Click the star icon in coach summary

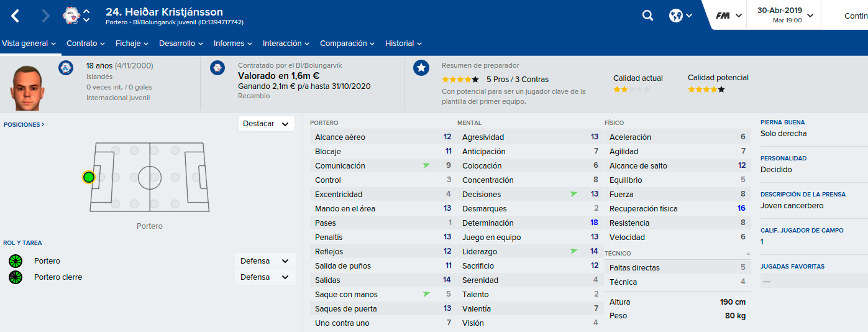tap(421, 68)
